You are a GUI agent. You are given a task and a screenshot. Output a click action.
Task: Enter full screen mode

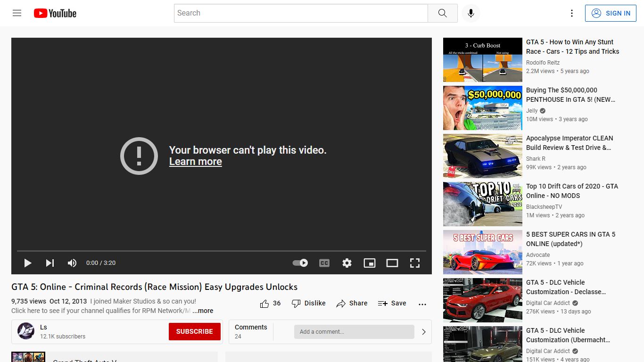(415, 263)
